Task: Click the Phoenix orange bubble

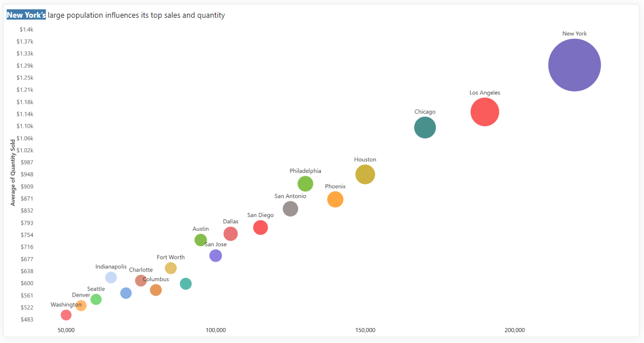Action: tap(335, 199)
